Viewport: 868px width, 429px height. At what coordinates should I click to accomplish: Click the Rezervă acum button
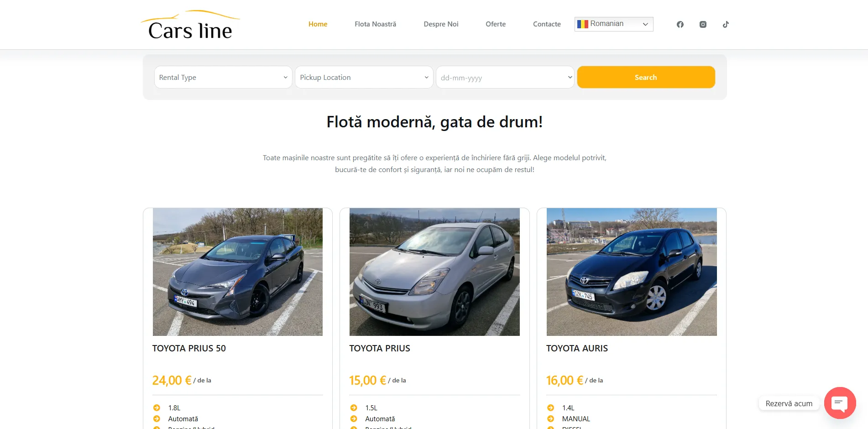tap(789, 403)
